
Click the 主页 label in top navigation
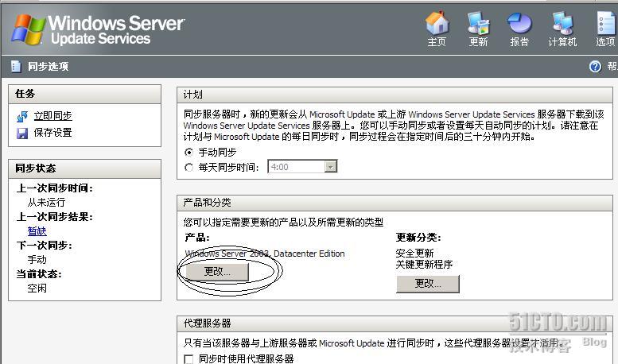coord(437,42)
